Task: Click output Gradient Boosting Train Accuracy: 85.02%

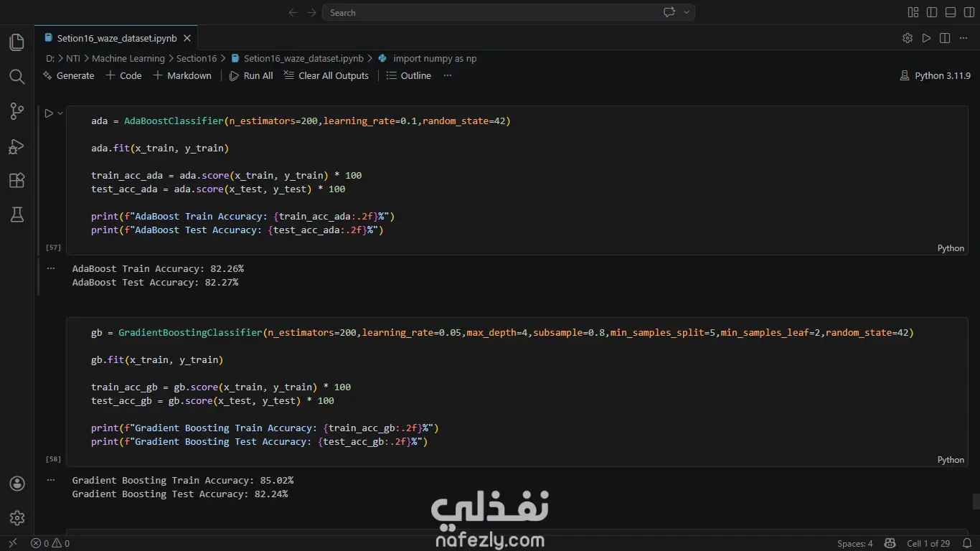Action: tap(183, 480)
